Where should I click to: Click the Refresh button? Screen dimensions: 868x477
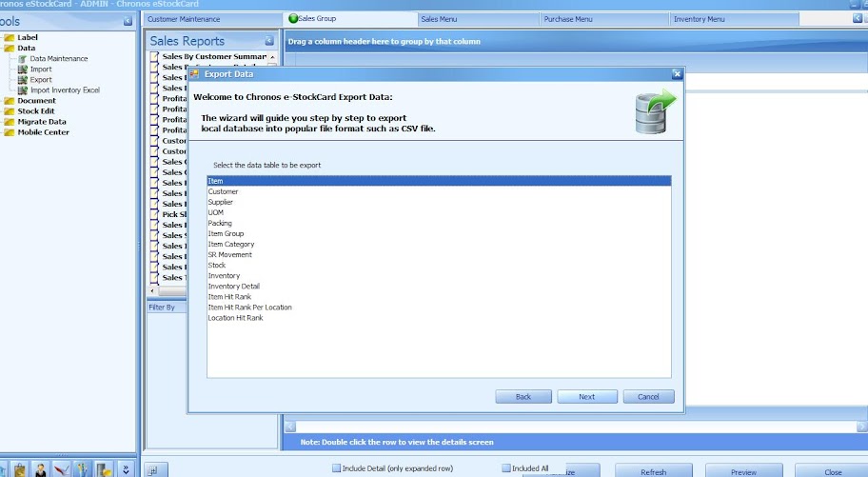click(x=653, y=472)
